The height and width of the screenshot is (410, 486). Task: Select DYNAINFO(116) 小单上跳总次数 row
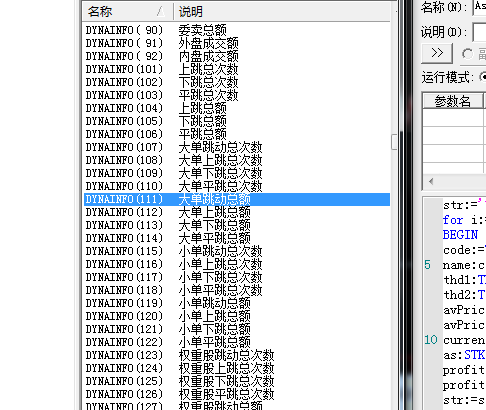tap(237, 264)
